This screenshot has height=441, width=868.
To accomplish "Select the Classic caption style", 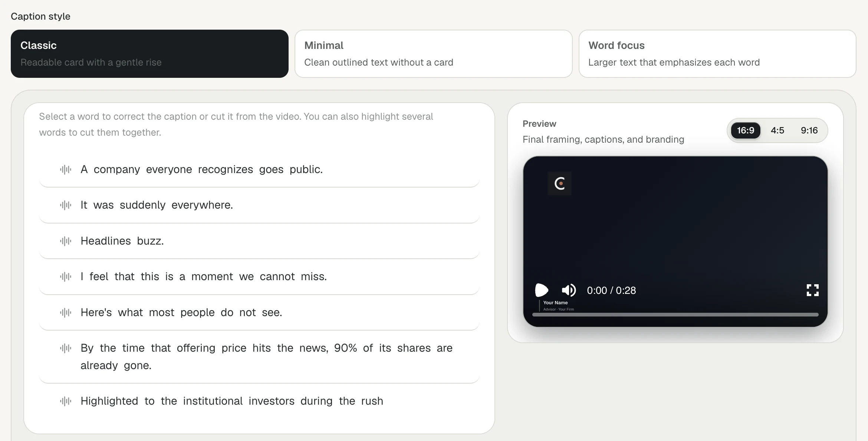I will [x=149, y=54].
